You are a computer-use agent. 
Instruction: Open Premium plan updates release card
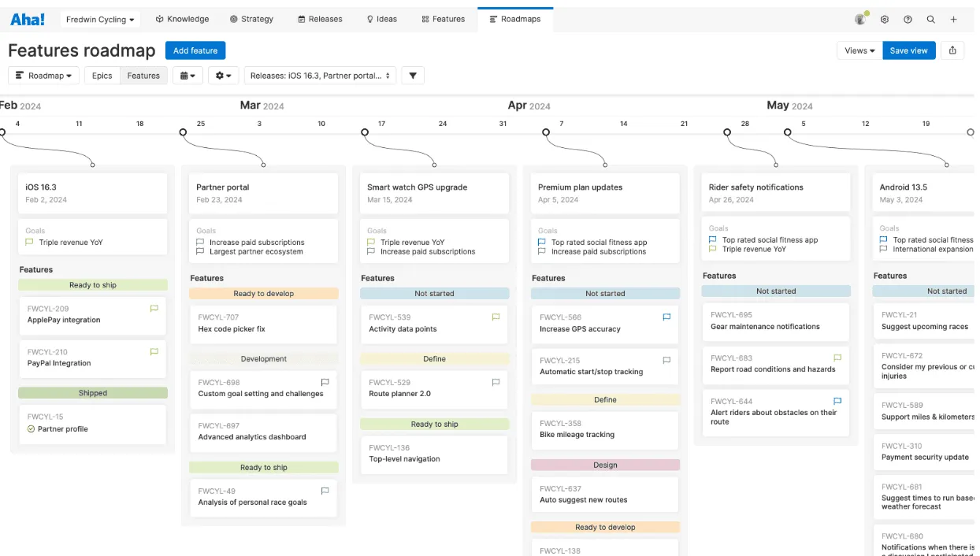[605, 193]
